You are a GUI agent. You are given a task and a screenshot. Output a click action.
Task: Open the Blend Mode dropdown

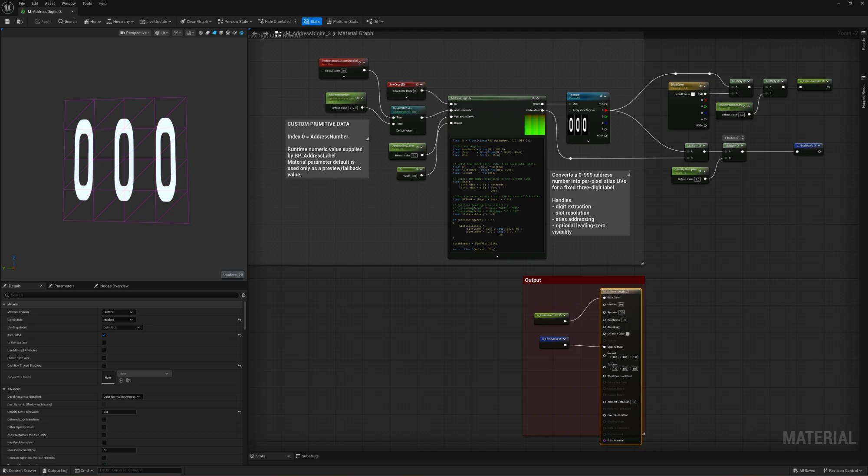(x=118, y=320)
